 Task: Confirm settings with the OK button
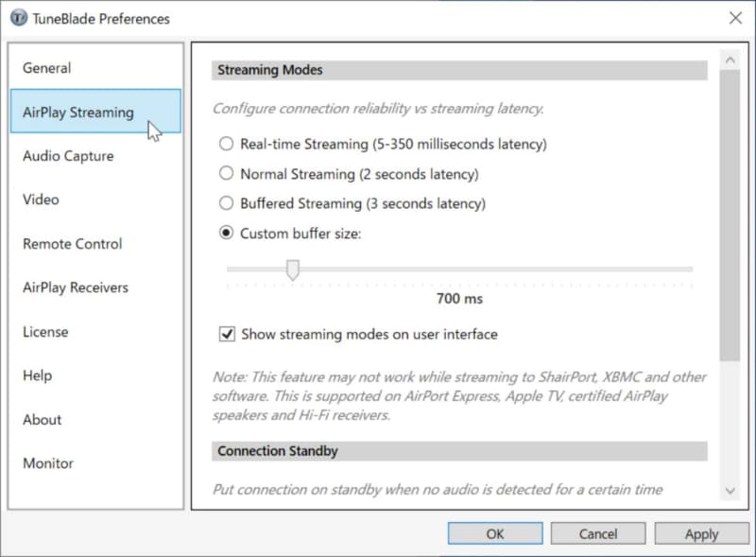pyautogui.click(x=495, y=534)
